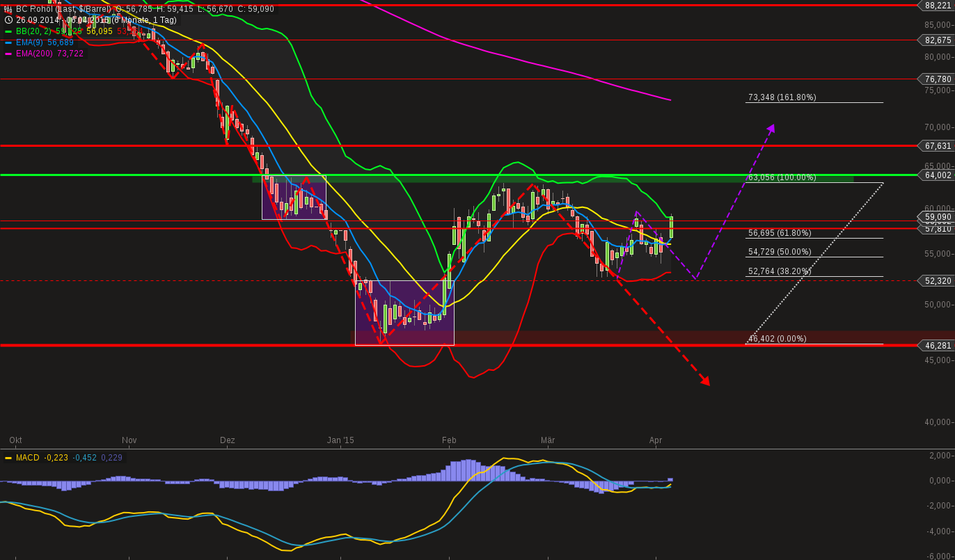Click the MACD signal value -0,452

click(85, 458)
